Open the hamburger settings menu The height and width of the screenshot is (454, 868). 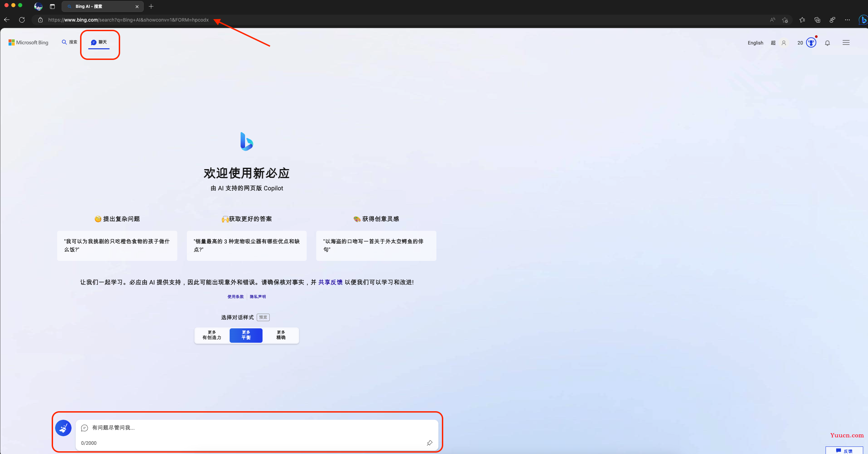click(846, 43)
